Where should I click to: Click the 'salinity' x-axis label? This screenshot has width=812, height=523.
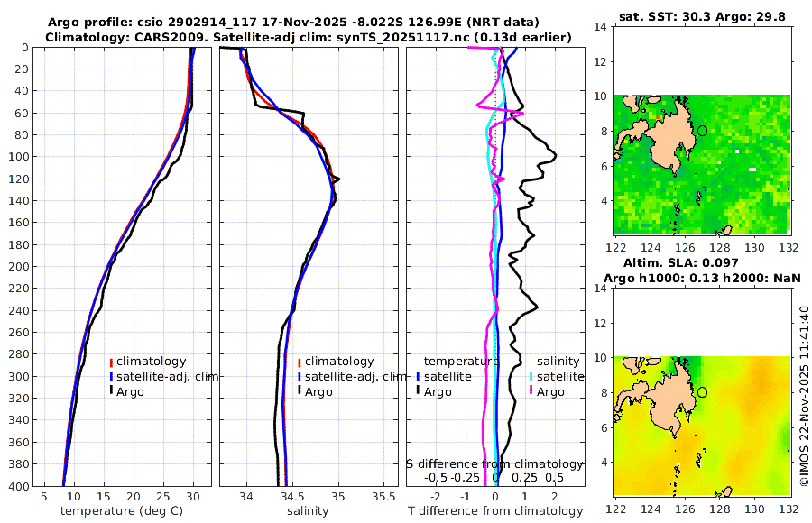(x=309, y=511)
